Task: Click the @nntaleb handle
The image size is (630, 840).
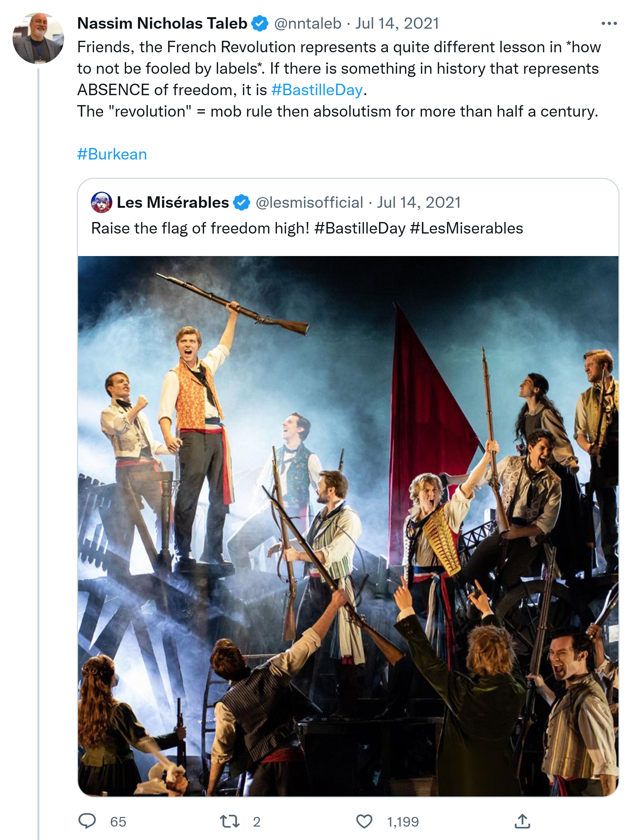Action: (x=307, y=24)
